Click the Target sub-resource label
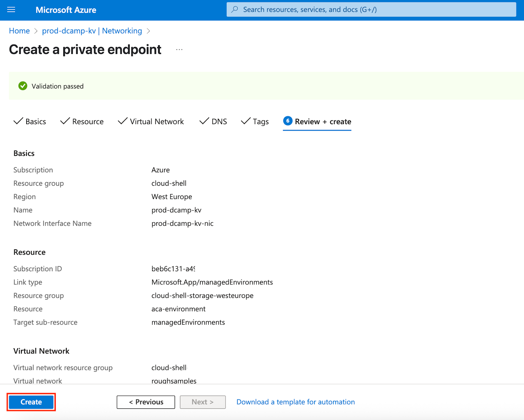 (46, 322)
